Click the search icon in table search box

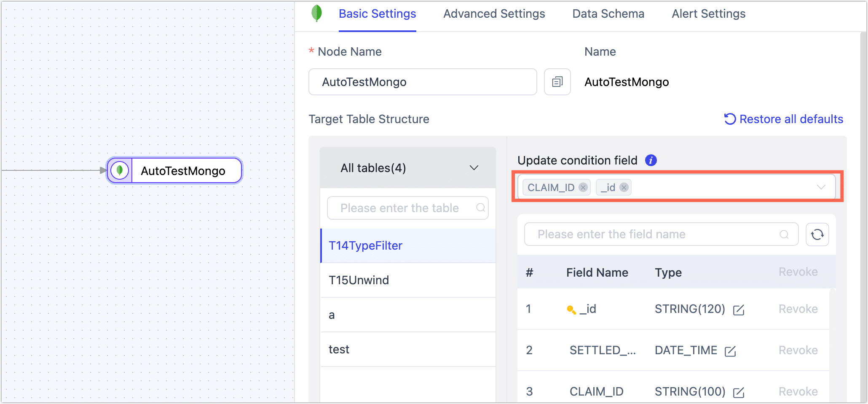point(480,207)
